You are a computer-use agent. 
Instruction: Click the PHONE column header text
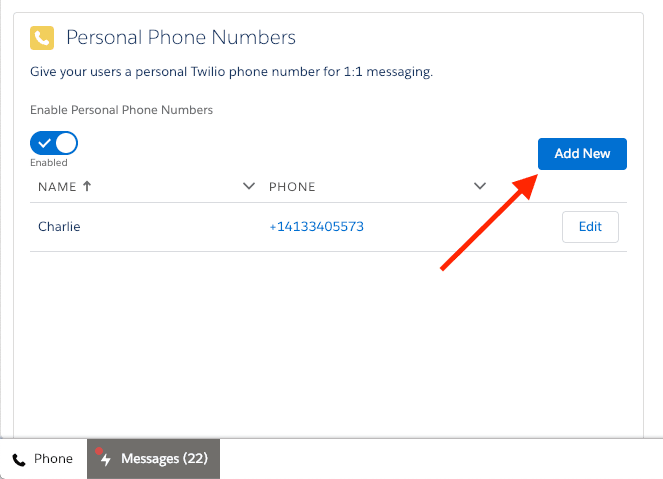[292, 187]
